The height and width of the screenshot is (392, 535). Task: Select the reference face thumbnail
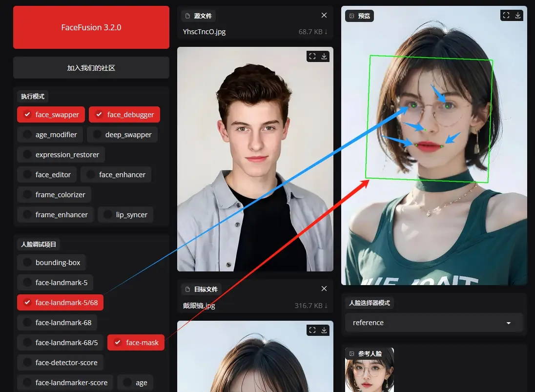tap(370, 371)
